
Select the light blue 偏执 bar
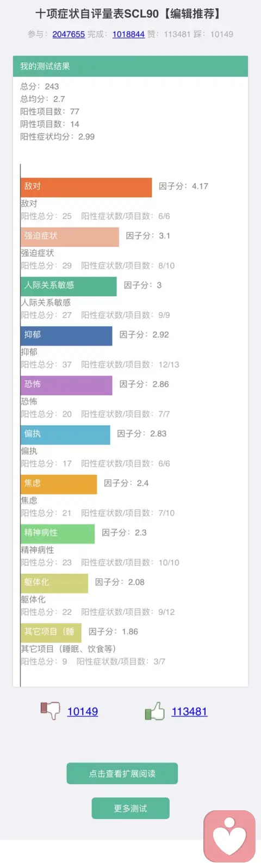pos(65,435)
